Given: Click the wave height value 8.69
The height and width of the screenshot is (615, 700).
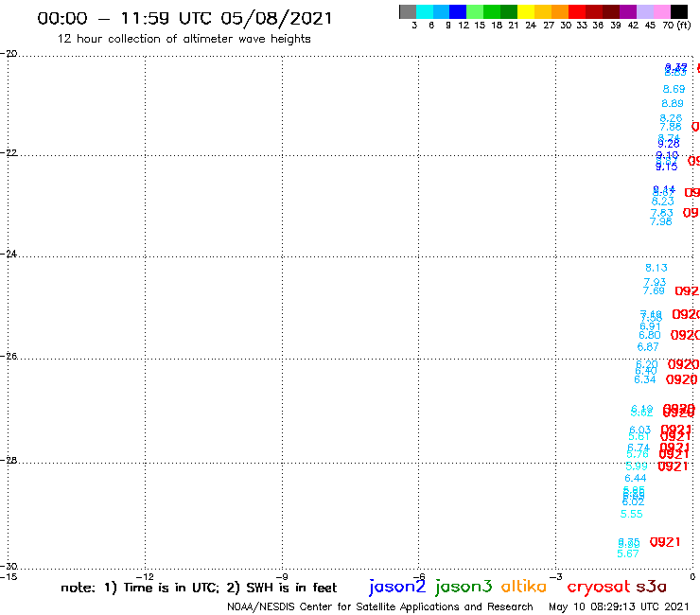Looking at the screenshot, I should click(x=674, y=89).
